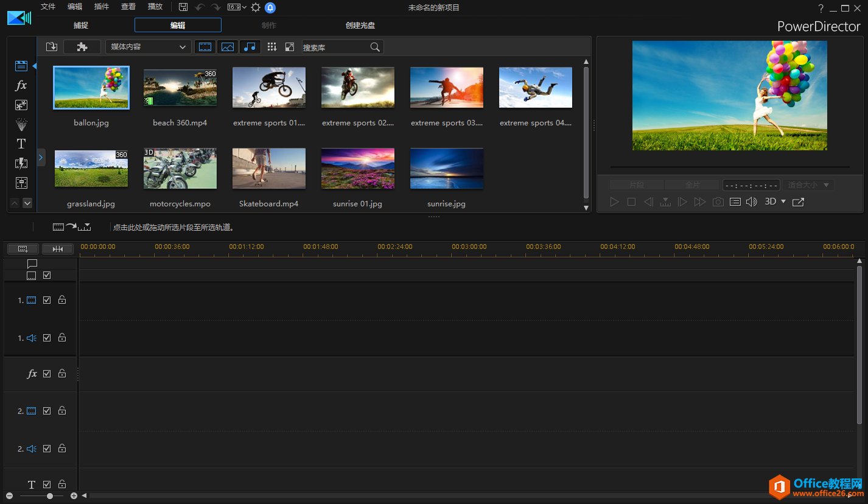Viewport: 868px width, 504px height.
Task: Open the library menu grid dropdown
Action: pos(272,47)
